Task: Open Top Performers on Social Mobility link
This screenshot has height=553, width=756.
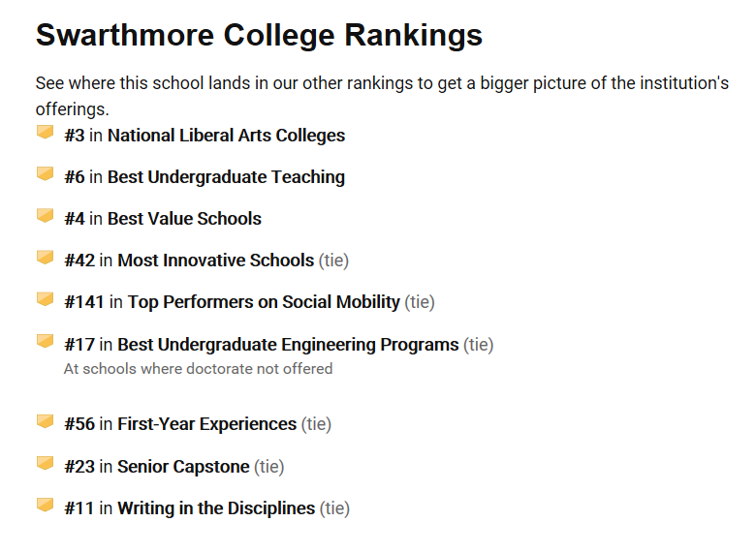Action: tap(264, 302)
